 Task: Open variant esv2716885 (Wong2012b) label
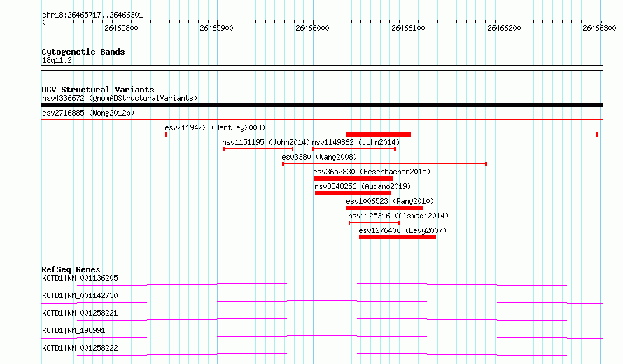(88, 113)
